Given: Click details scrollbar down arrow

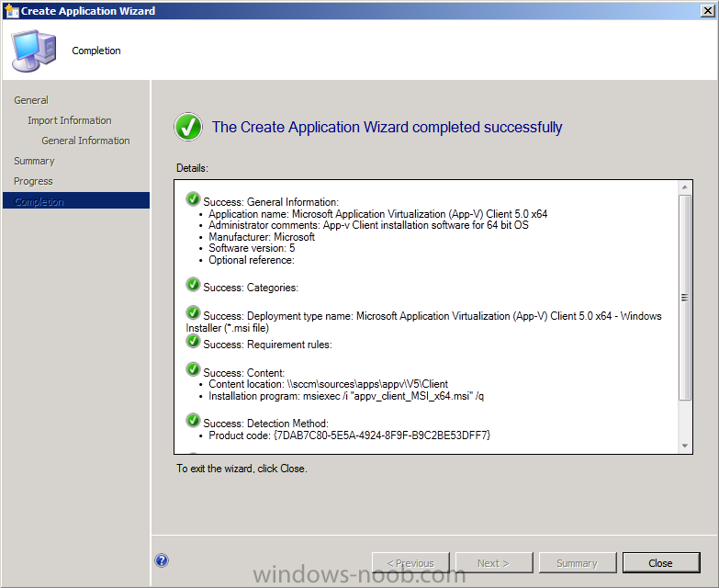Looking at the screenshot, I should tap(685, 446).
